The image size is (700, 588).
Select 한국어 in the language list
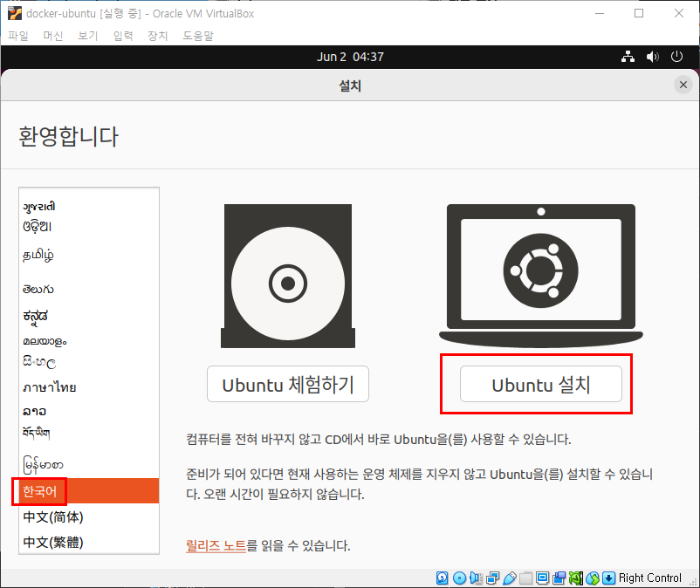click(89, 491)
